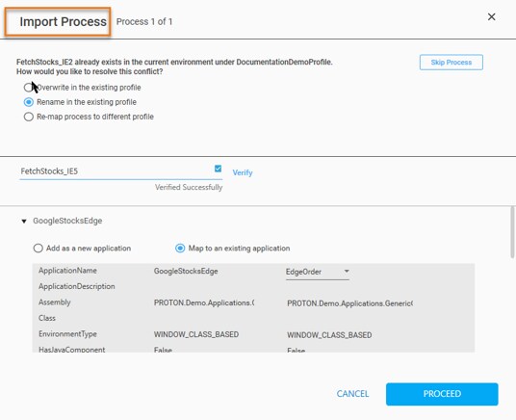
Task: Open the EdgeOrder application dropdown
Action: point(318,272)
